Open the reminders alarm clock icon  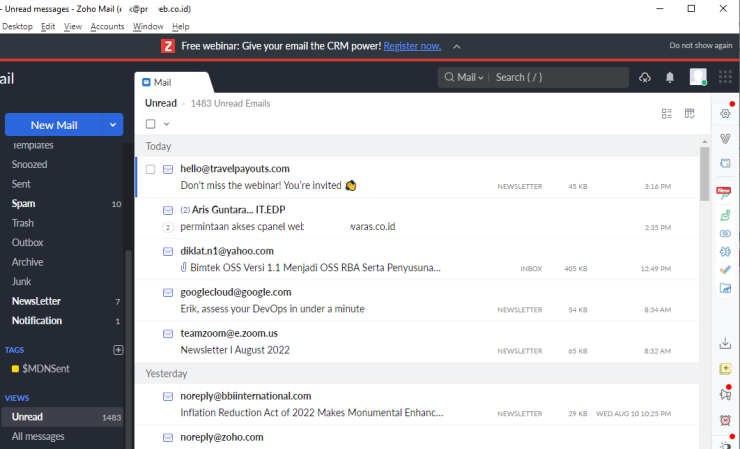(725, 420)
